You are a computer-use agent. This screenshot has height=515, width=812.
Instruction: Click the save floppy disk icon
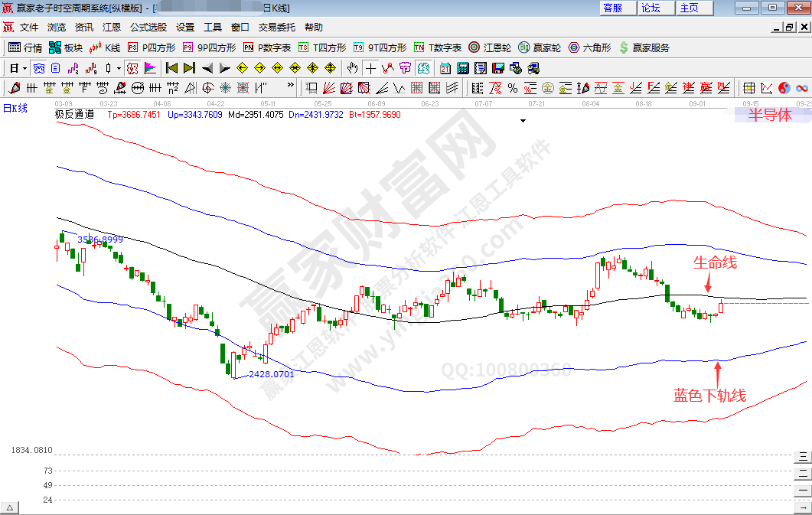[497, 67]
